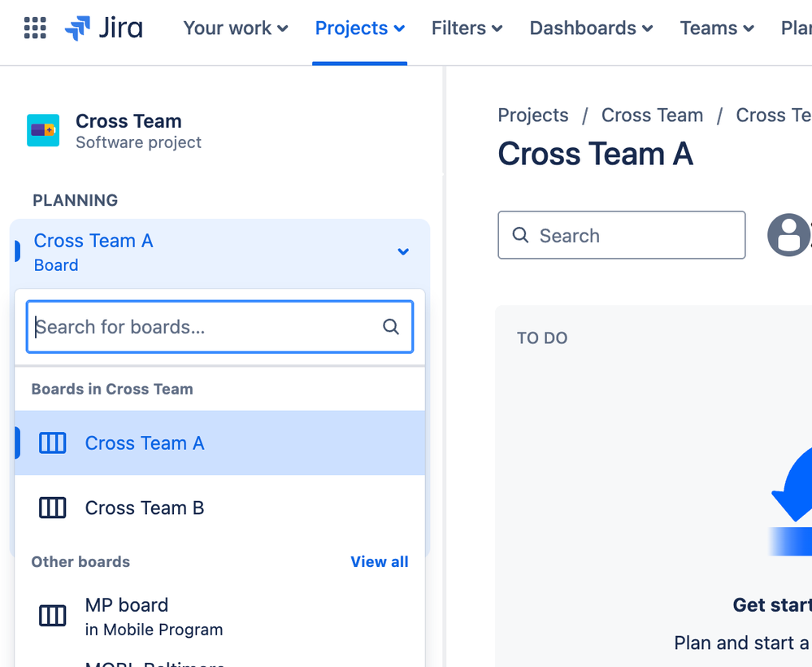Click the user avatar filter icon
This screenshot has width=812, height=667.
point(789,235)
